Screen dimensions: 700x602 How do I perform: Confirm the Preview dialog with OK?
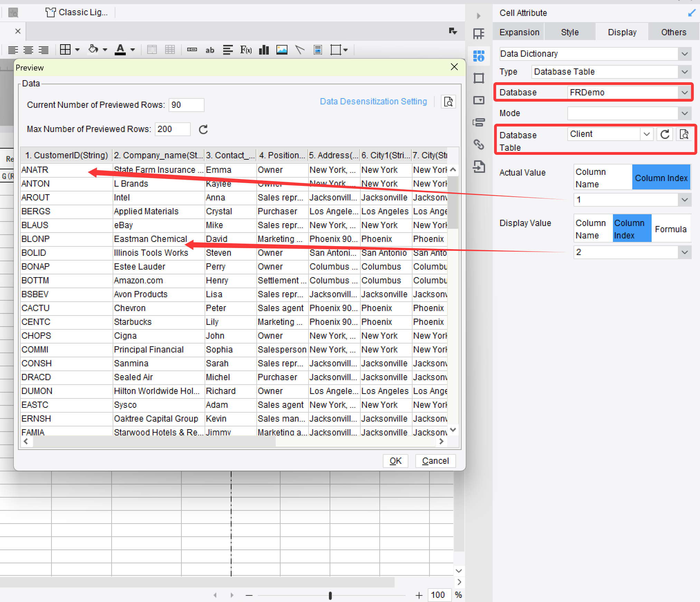395,461
